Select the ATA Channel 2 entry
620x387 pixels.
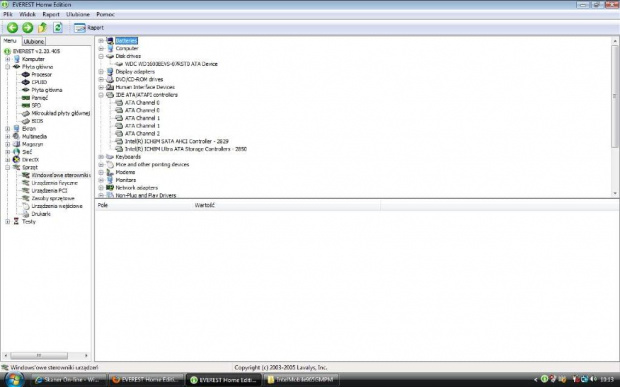point(142,134)
